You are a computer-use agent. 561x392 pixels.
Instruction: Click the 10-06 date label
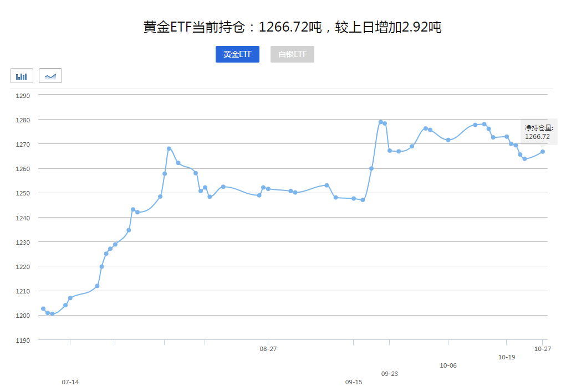coord(448,365)
